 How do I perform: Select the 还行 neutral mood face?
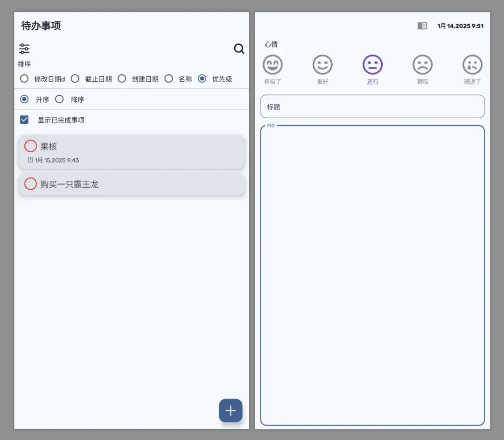[x=372, y=64]
